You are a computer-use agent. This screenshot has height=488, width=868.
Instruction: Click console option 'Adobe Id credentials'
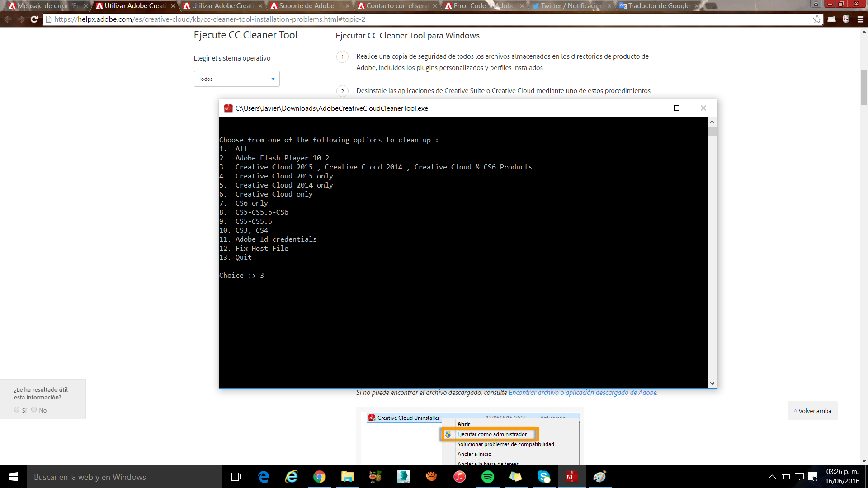point(276,239)
